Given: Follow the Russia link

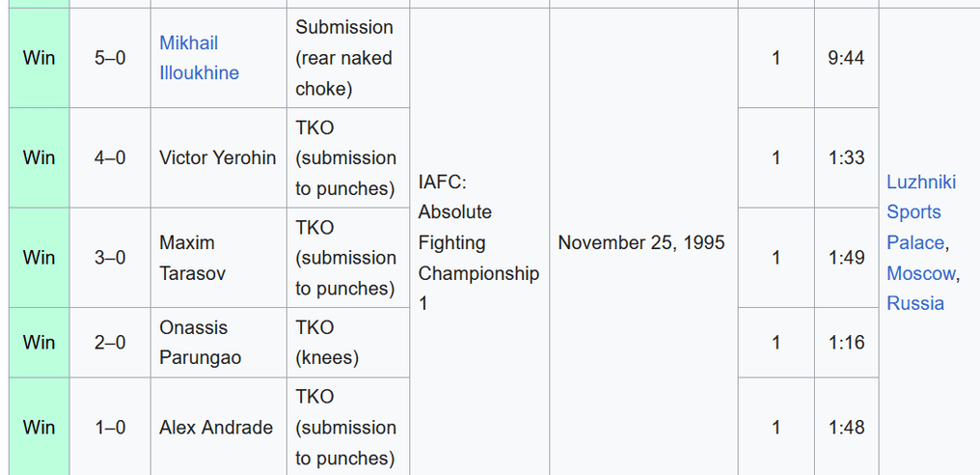Looking at the screenshot, I should [x=915, y=303].
